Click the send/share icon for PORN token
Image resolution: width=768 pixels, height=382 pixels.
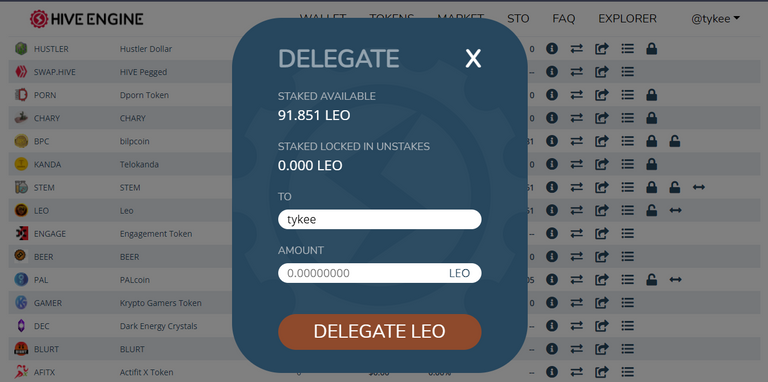601,95
